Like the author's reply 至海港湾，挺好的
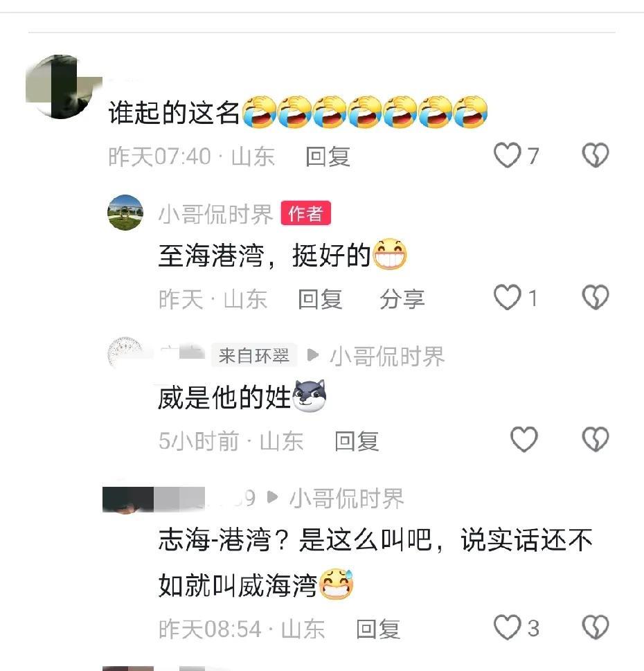Viewport: 644px width, 671px height. (508, 297)
